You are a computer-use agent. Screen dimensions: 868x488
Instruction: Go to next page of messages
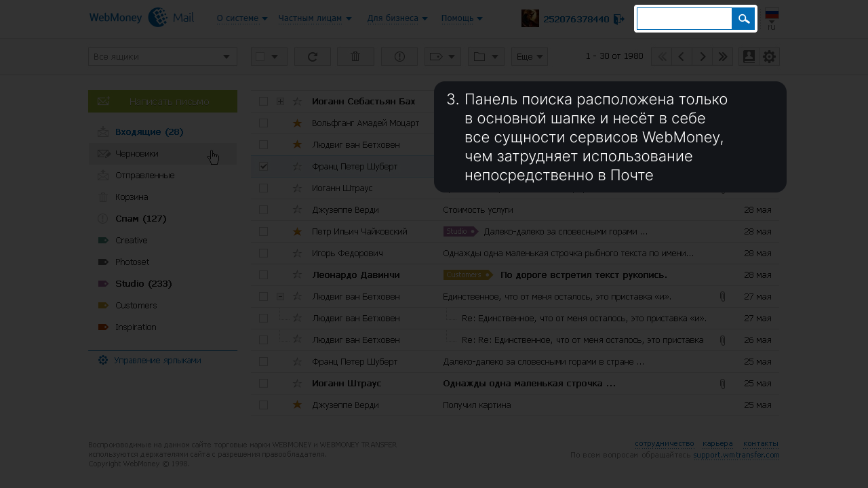pos(702,57)
